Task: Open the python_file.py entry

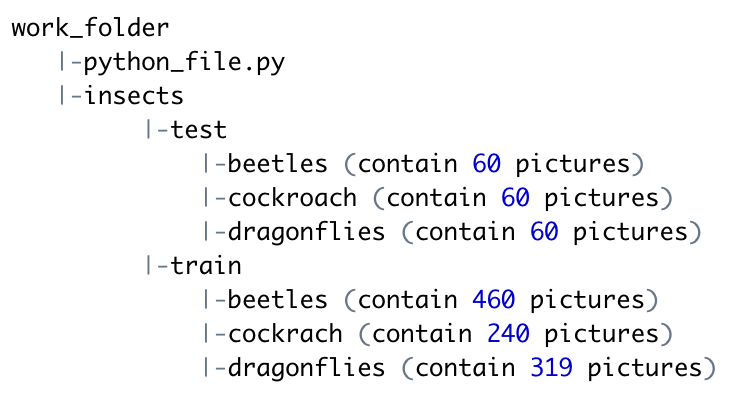Action: tap(185, 62)
